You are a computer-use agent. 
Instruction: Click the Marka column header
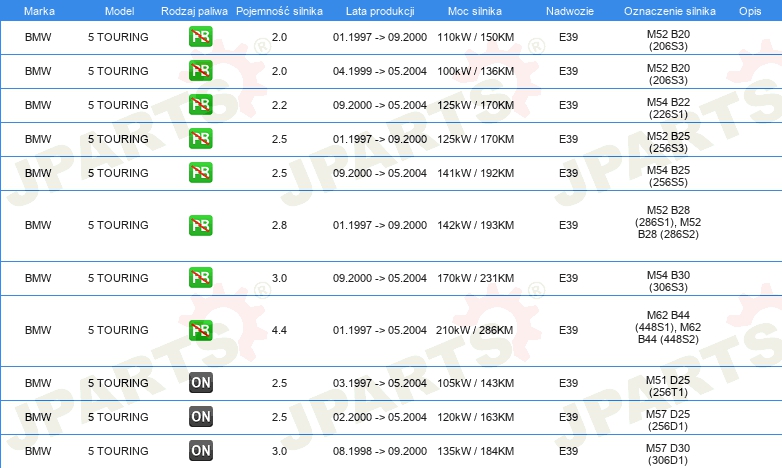coord(39,11)
